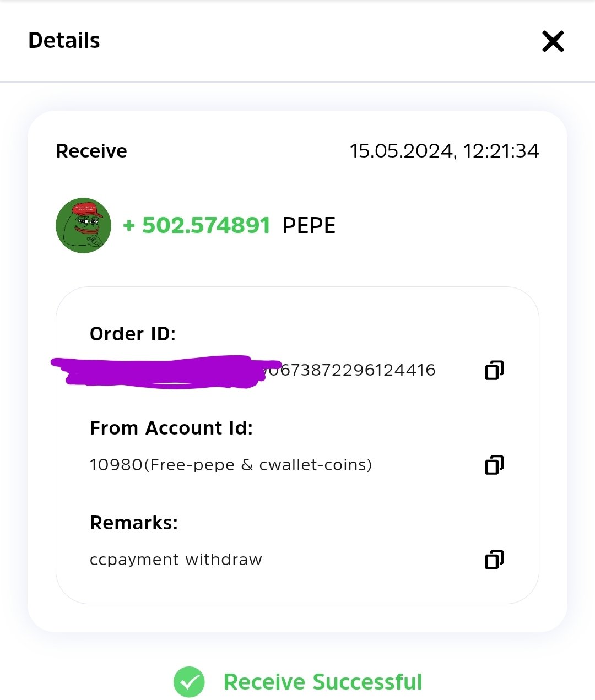The width and height of the screenshot is (595, 700).
Task: Copy the From Account Id value
Action: 494,465
